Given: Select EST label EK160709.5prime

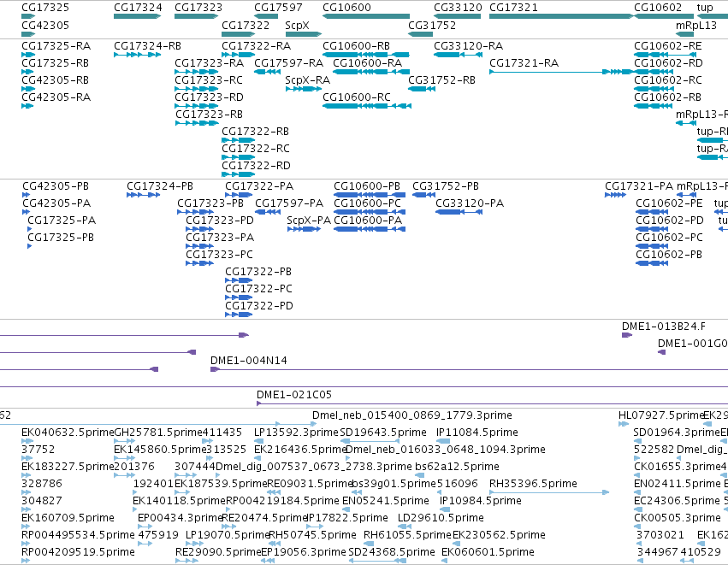Looking at the screenshot, I should point(68,518).
